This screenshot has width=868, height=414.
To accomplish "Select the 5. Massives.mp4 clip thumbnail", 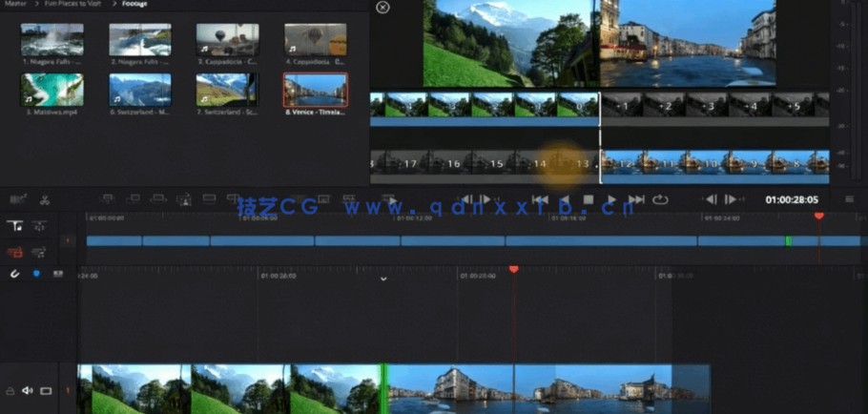I will (x=52, y=90).
